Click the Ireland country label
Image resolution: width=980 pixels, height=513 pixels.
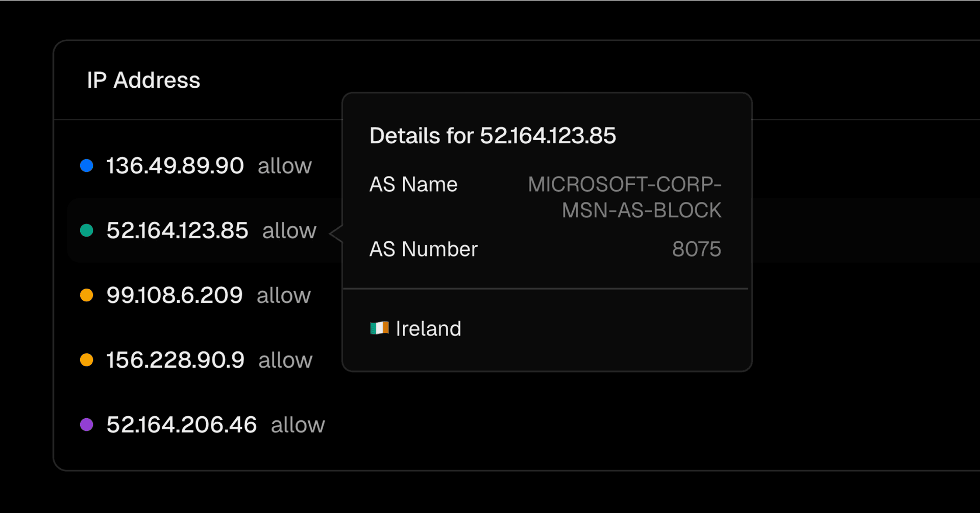pos(428,329)
